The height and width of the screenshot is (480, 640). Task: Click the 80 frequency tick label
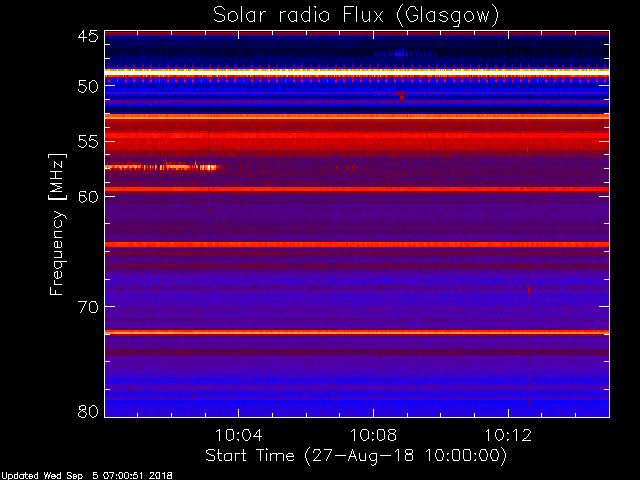coord(88,411)
